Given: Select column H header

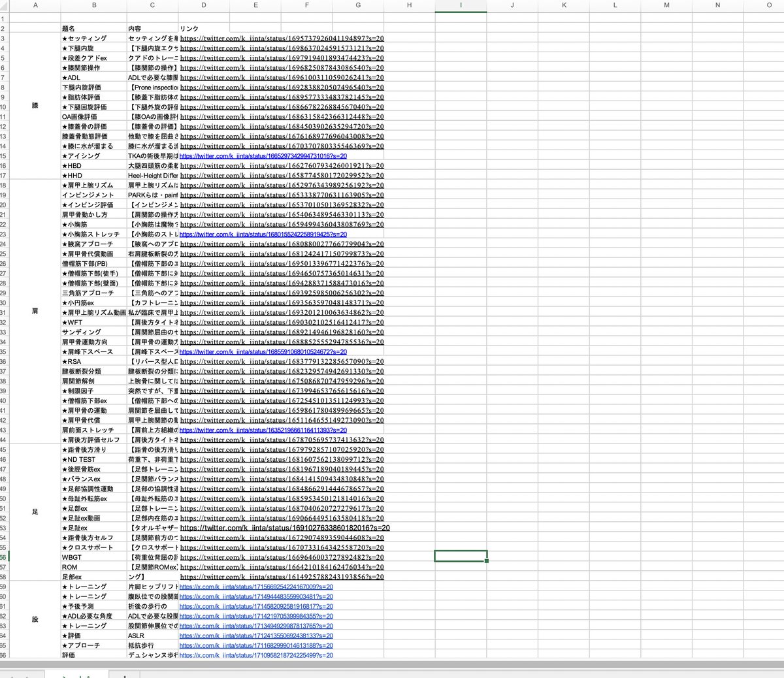Looking at the screenshot, I should pos(410,5).
